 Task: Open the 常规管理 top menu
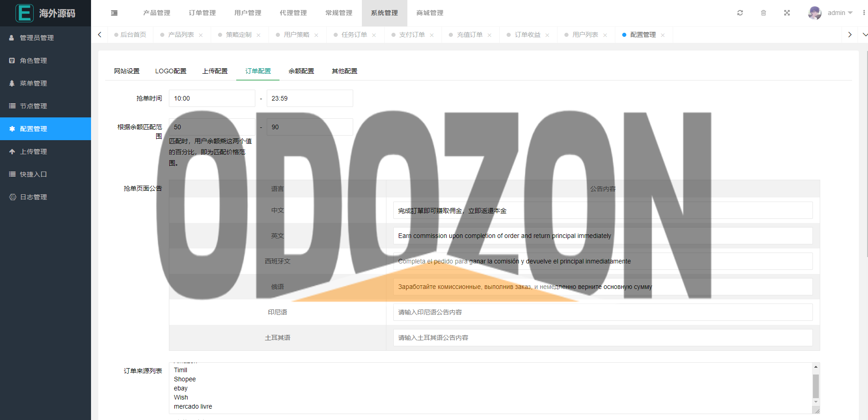click(339, 13)
